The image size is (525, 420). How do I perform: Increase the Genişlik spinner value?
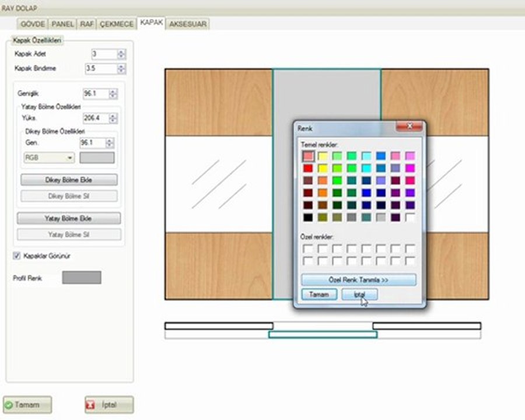pyautogui.click(x=113, y=92)
